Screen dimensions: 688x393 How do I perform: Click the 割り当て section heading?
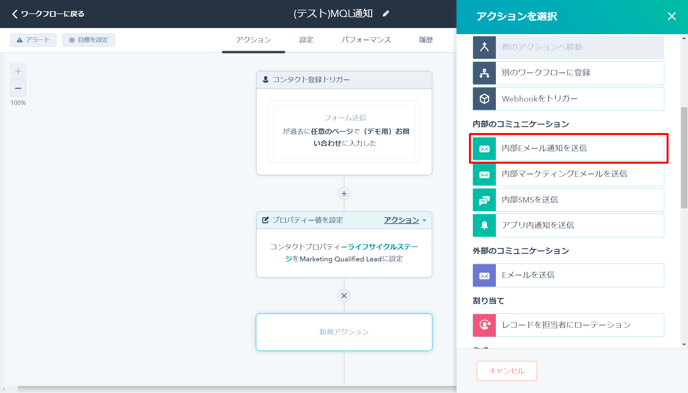pyautogui.click(x=488, y=301)
